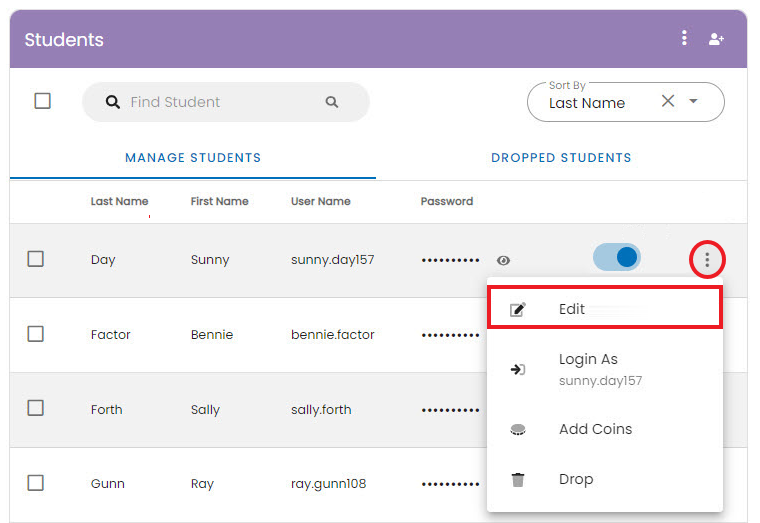Expand the Sort By dropdown arrow

(693, 101)
